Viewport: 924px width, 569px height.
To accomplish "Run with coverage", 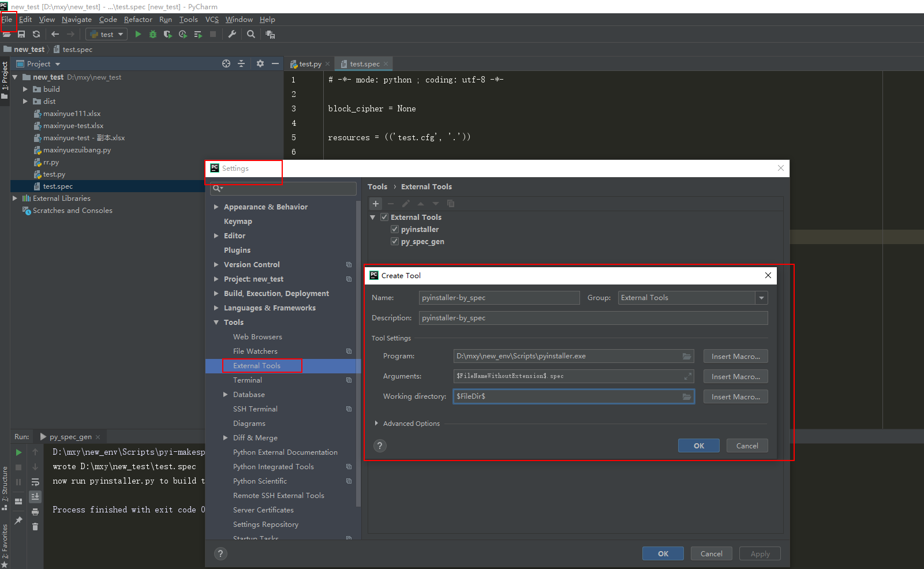I will (x=167, y=34).
